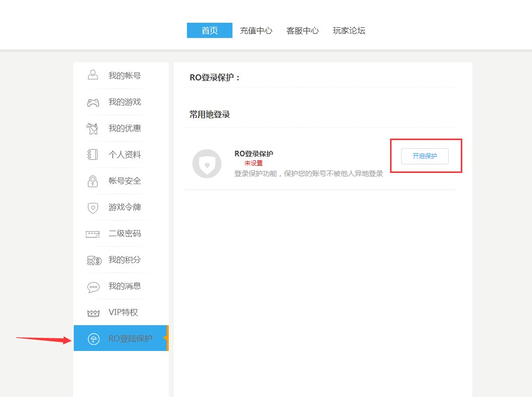Visit the 玩家论坛 link

pos(349,30)
